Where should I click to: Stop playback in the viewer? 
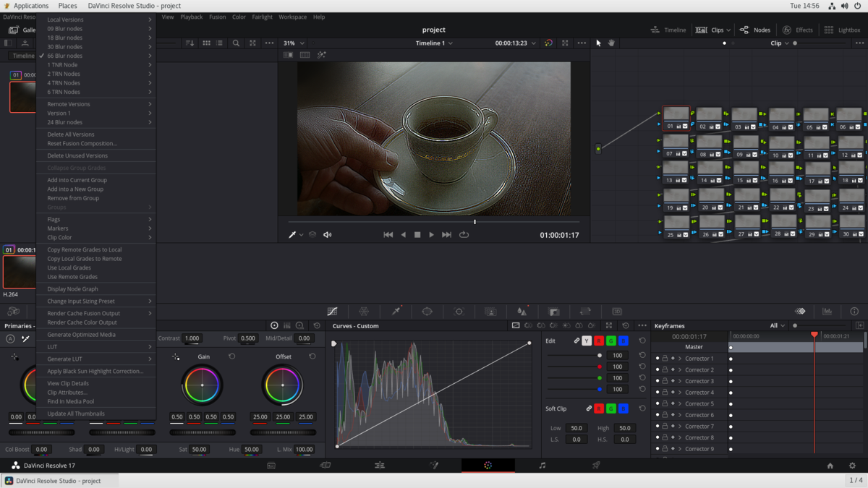417,234
